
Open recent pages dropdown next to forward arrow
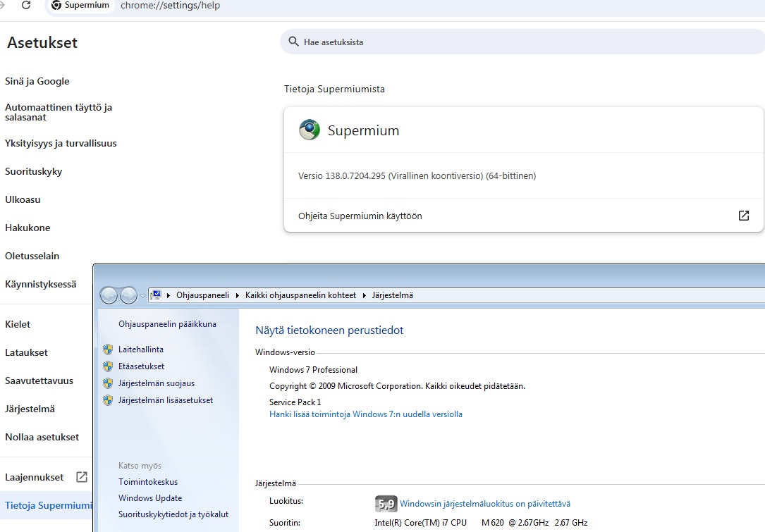[142, 295]
